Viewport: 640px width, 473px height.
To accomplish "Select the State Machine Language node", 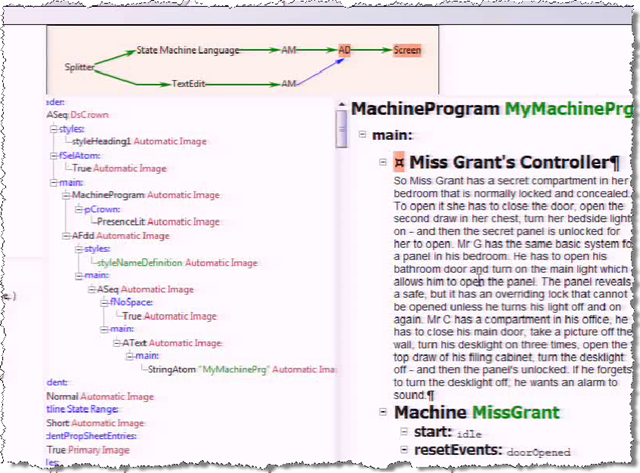I will click(188, 50).
